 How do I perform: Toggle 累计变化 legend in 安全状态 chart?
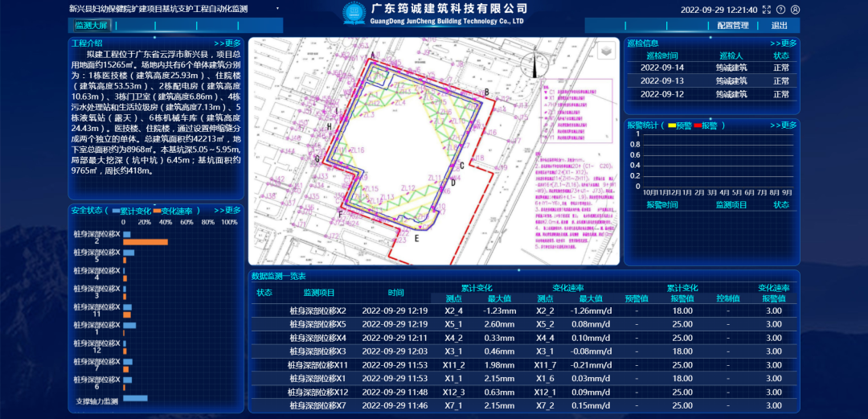coord(131,212)
